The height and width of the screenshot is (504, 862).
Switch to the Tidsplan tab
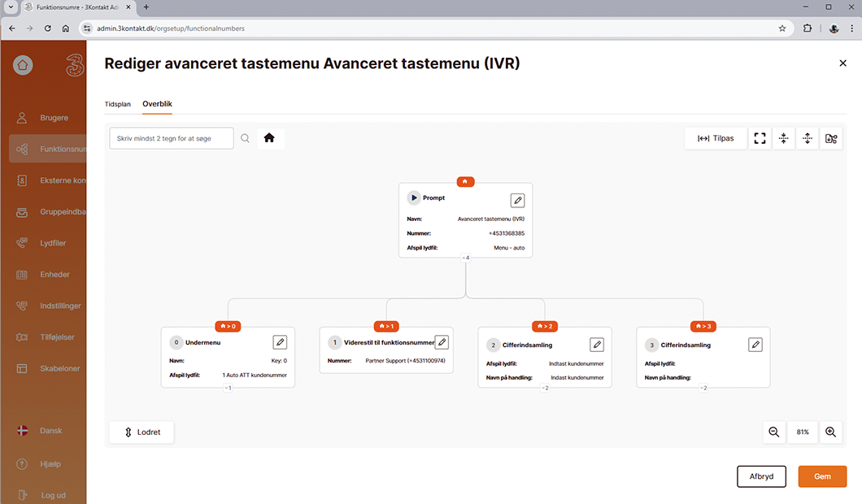click(x=117, y=104)
